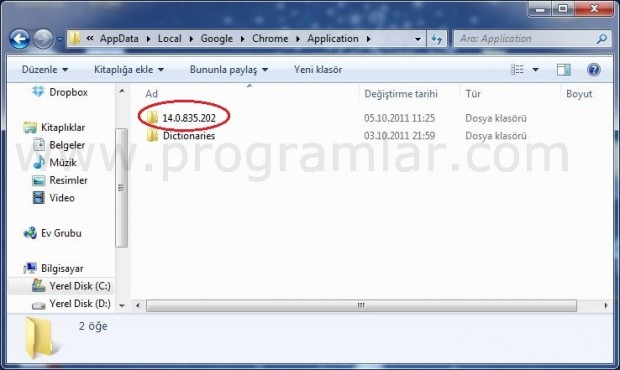Sort by the Ad column header
The width and height of the screenshot is (620, 370).
151,94
